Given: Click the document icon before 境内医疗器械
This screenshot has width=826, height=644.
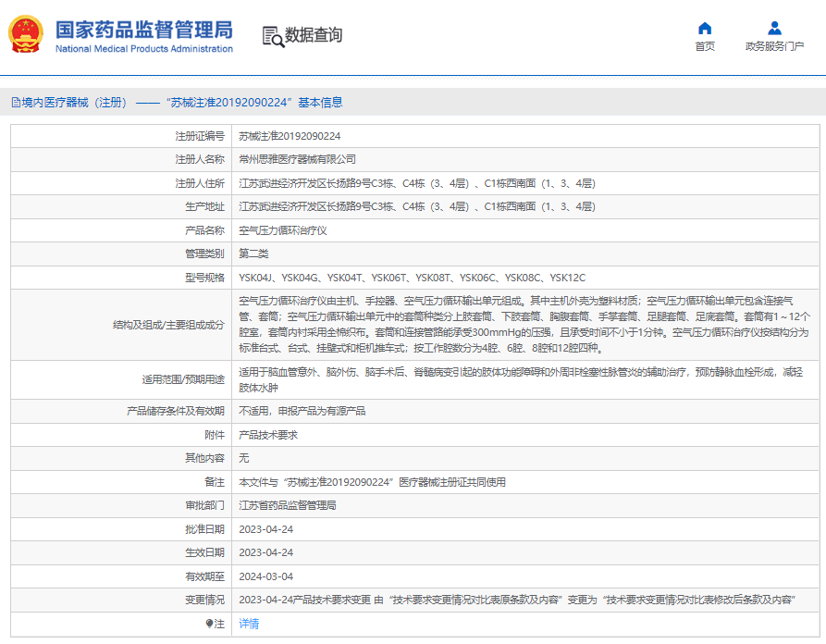Looking at the screenshot, I should (x=16, y=103).
